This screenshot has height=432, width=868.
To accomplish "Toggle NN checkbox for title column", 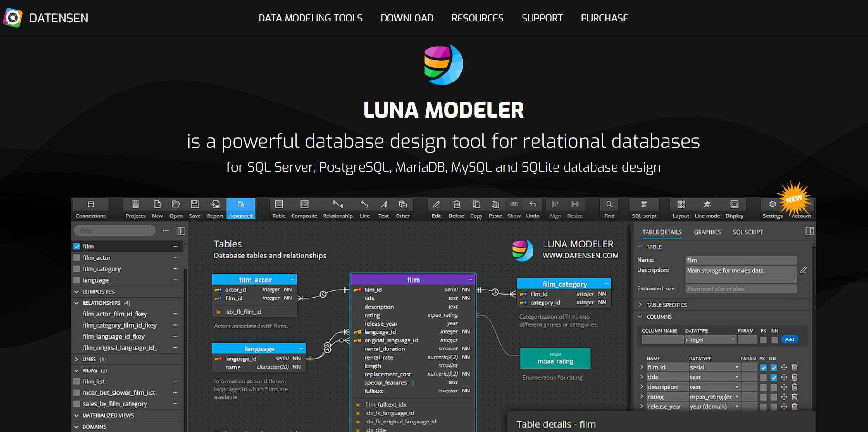I will click(x=774, y=377).
